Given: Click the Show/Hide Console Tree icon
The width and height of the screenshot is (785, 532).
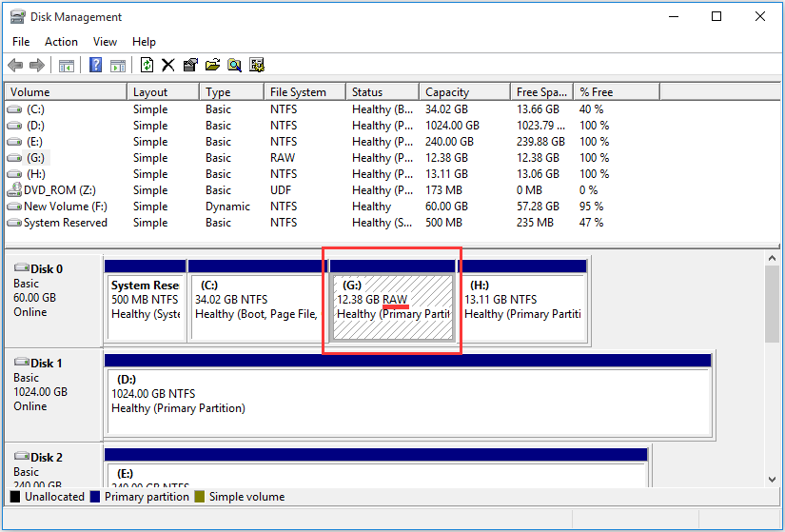Looking at the screenshot, I should [66, 65].
